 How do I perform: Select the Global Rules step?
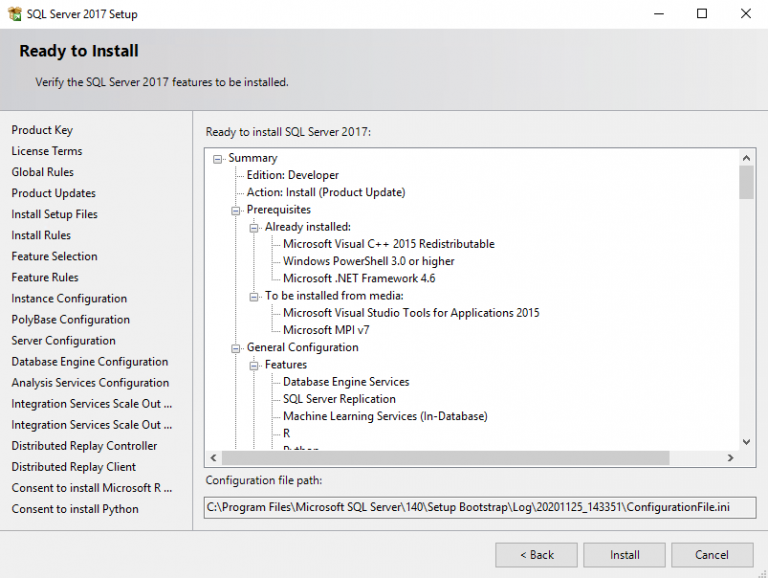[x=43, y=172]
